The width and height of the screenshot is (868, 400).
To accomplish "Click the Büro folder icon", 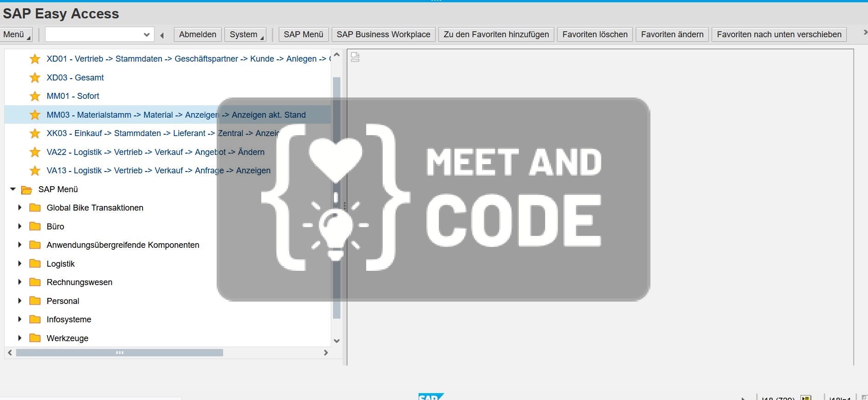I will [35, 227].
